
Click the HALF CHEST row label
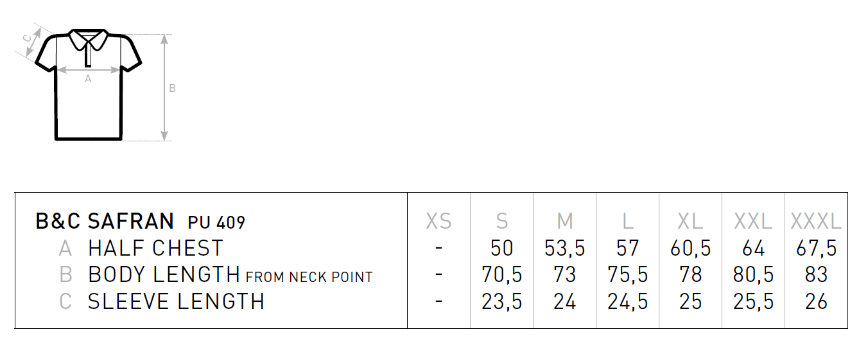click(x=156, y=248)
